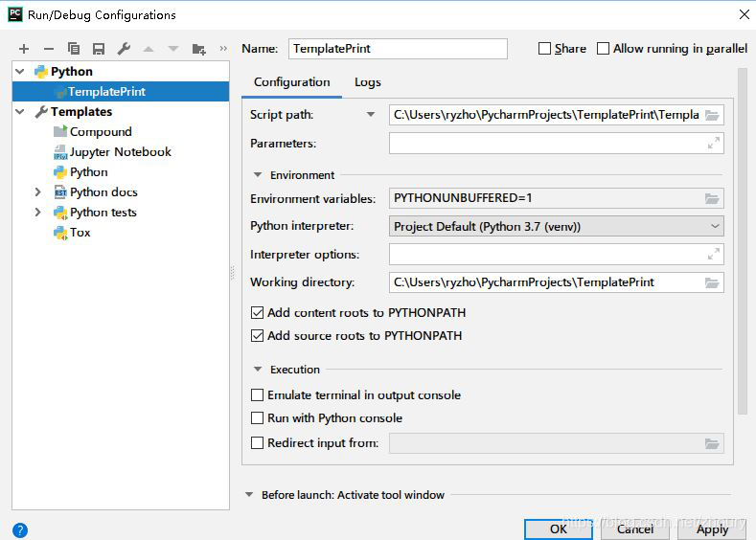Enable Allow running in parallel
Viewport: 756px width, 540px height.
click(x=603, y=48)
